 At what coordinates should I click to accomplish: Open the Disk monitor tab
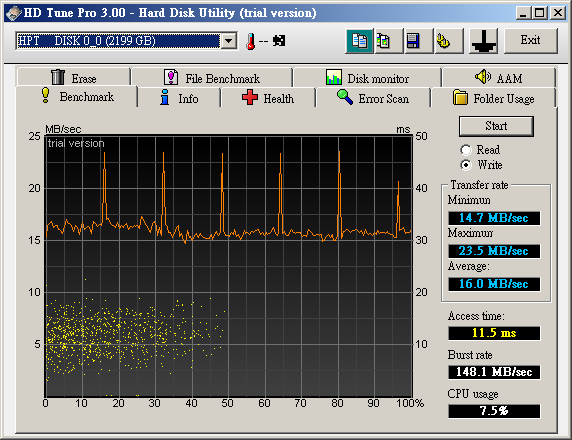click(367, 78)
